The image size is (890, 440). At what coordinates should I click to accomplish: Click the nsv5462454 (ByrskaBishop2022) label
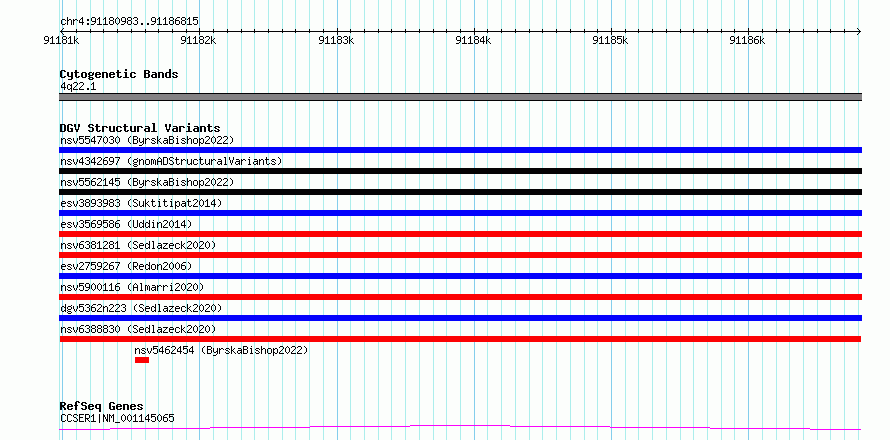[221, 350]
